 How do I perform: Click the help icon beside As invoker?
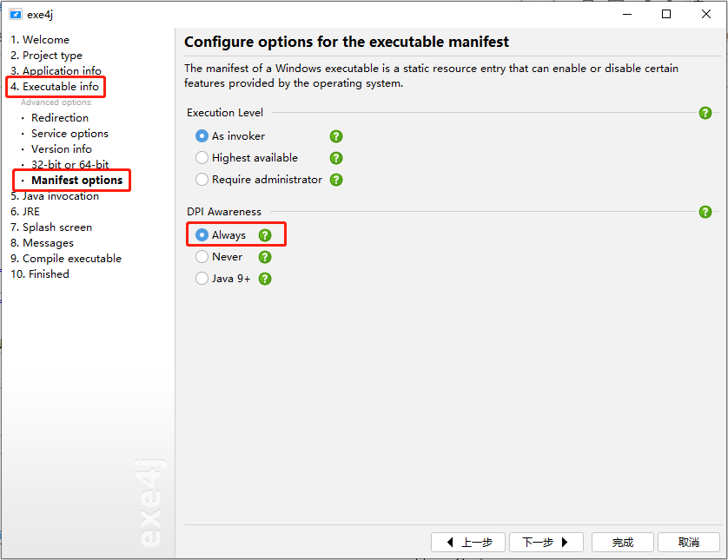pyautogui.click(x=336, y=136)
